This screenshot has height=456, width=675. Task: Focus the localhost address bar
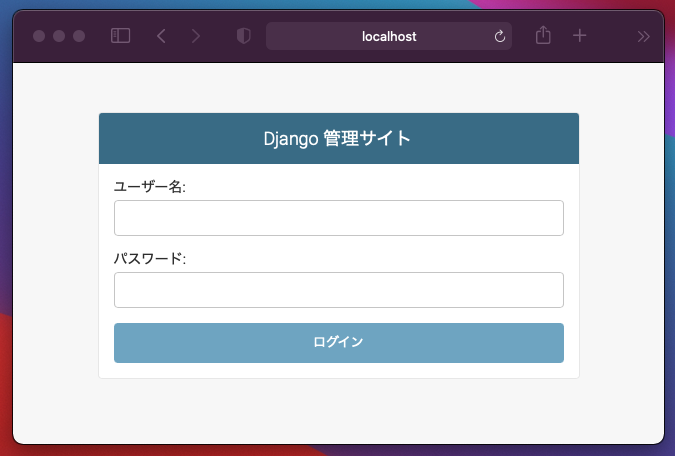coord(389,36)
